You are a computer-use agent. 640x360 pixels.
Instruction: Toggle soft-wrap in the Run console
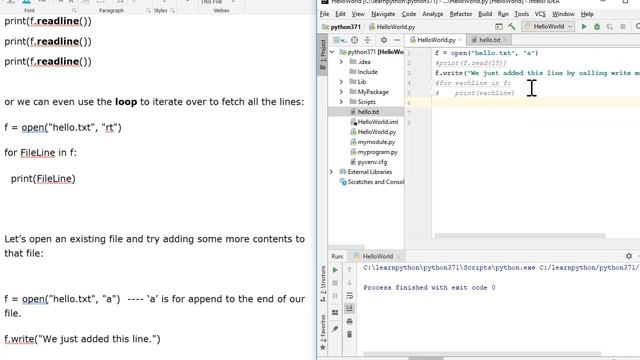click(349, 296)
